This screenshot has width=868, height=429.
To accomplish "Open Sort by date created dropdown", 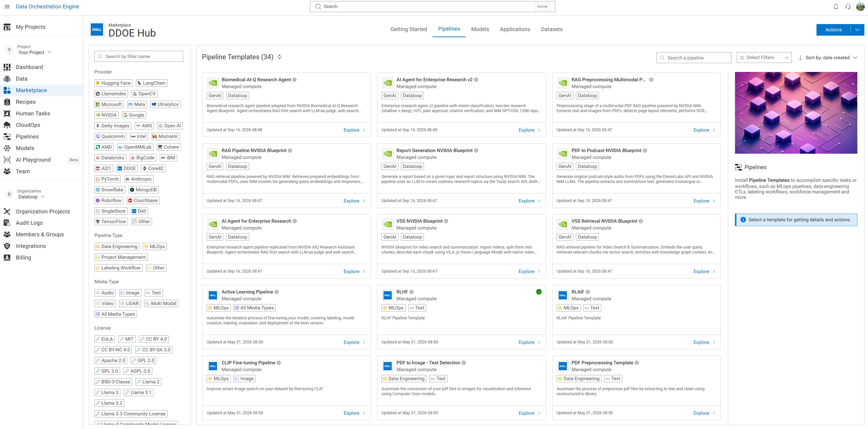I will (828, 58).
